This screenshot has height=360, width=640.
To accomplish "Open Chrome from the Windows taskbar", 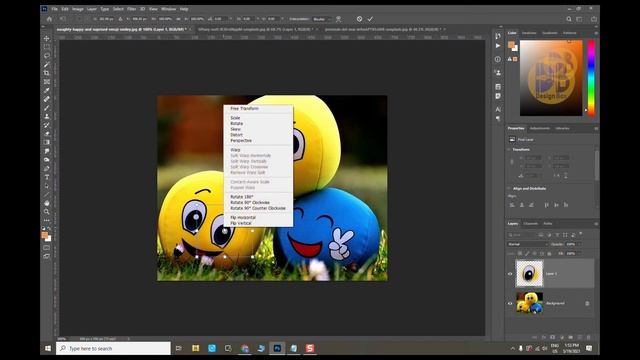I will pyautogui.click(x=244, y=348).
